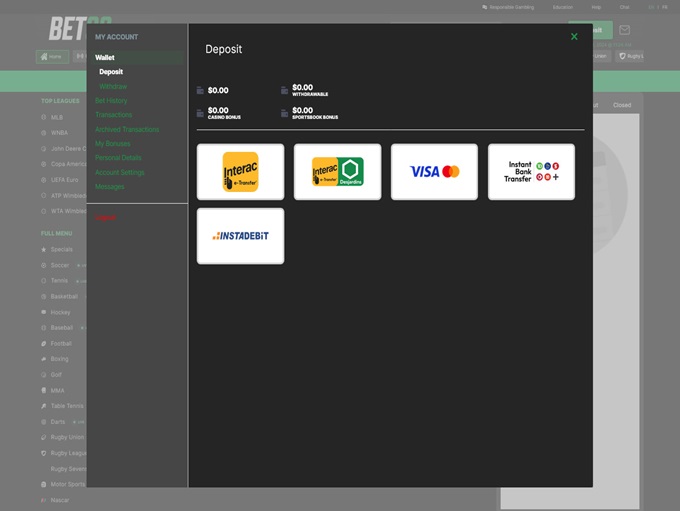The width and height of the screenshot is (680, 511).
Task: Open the Transactions menu item
Action: click(x=113, y=115)
